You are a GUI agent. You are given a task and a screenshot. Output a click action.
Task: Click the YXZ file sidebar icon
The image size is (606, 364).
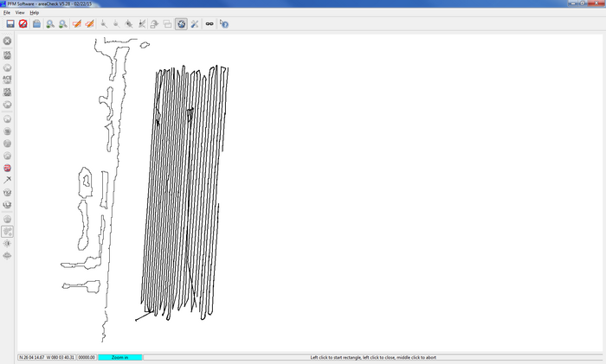pos(7,192)
